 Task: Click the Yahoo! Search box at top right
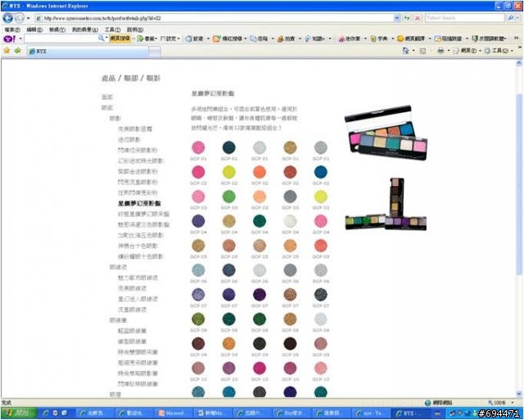465,18
